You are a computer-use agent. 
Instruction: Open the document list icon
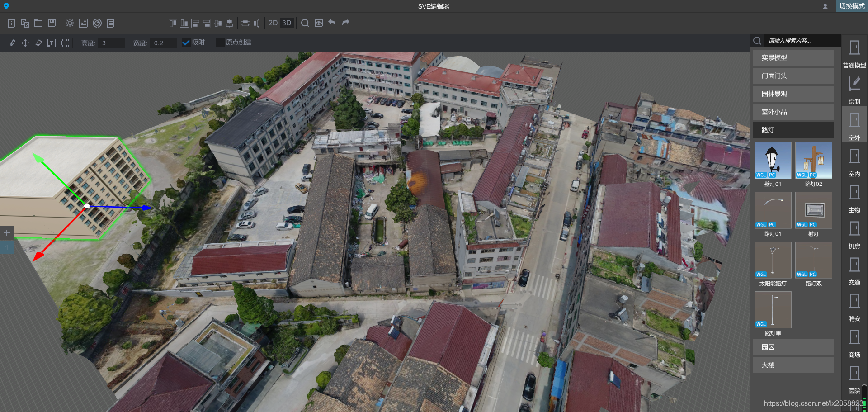pyautogui.click(x=111, y=23)
